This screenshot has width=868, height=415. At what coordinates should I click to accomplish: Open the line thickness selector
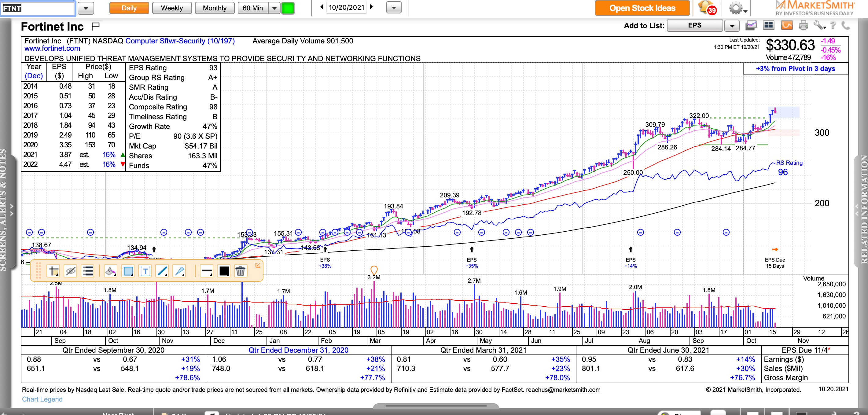[x=206, y=271]
